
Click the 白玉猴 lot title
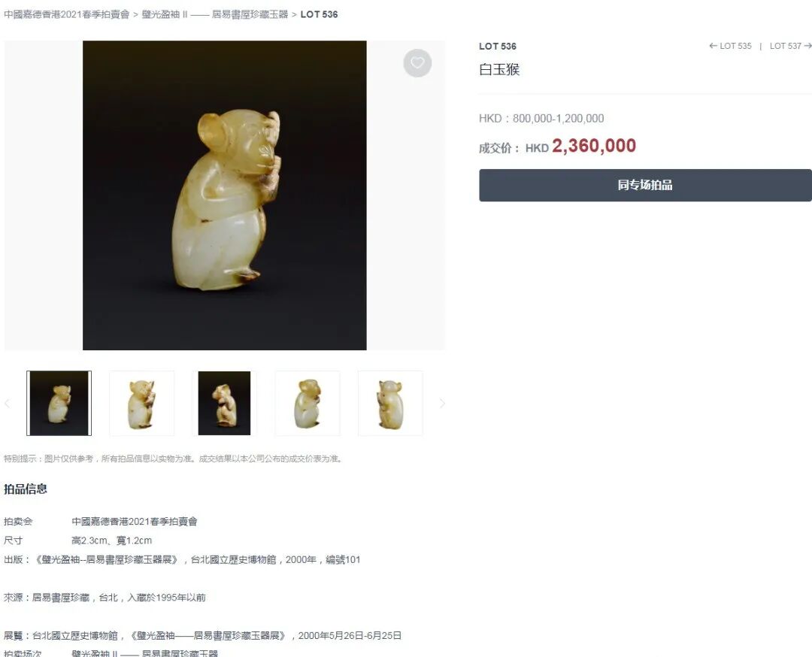(499, 69)
